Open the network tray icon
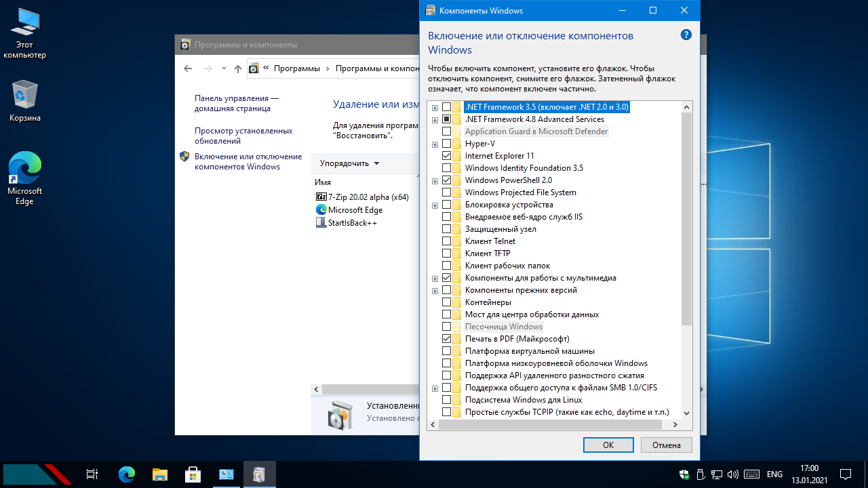Screen dimensions: 868x488 pyautogui.click(x=717, y=474)
